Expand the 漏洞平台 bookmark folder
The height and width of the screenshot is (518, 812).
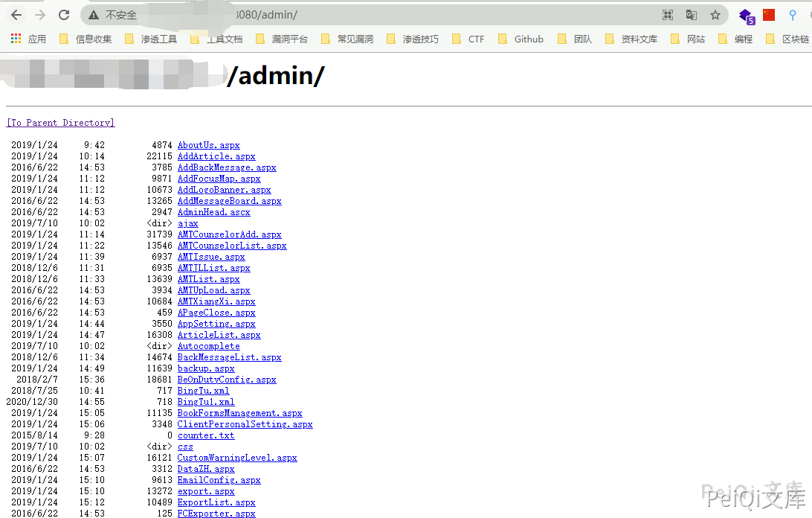[x=282, y=39]
